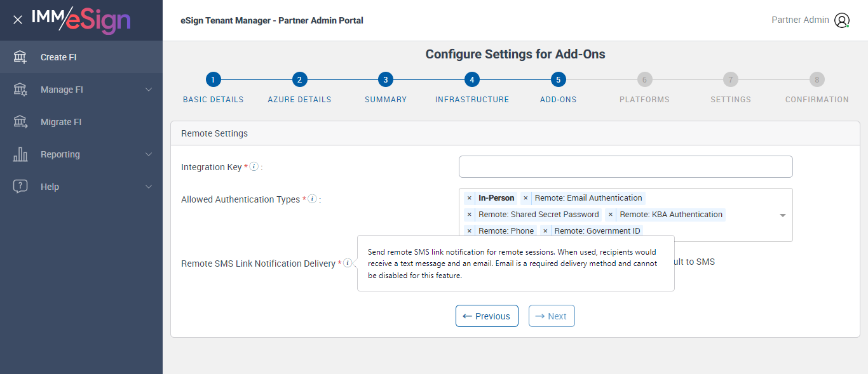
Task: Jump to step 4 Infrastructure
Action: pyautogui.click(x=471, y=80)
